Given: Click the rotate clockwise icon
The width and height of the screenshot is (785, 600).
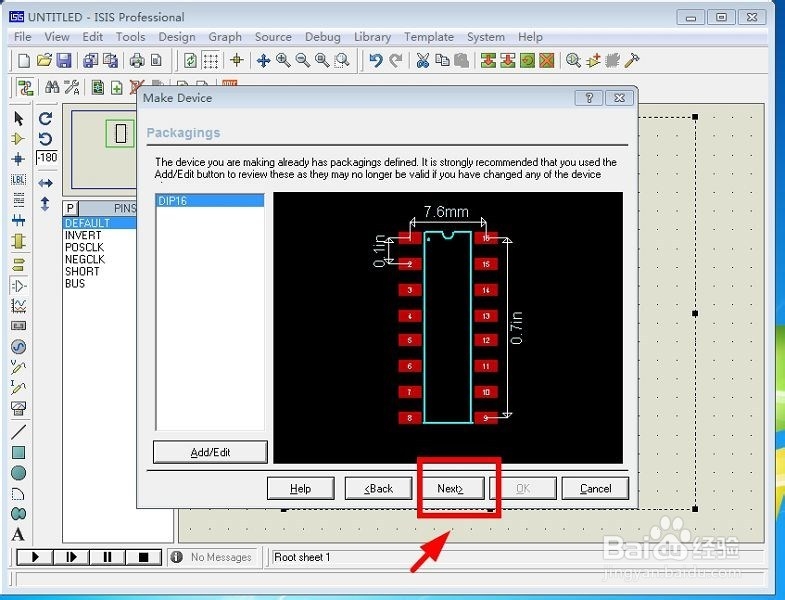Looking at the screenshot, I should pyautogui.click(x=46, y=118).
